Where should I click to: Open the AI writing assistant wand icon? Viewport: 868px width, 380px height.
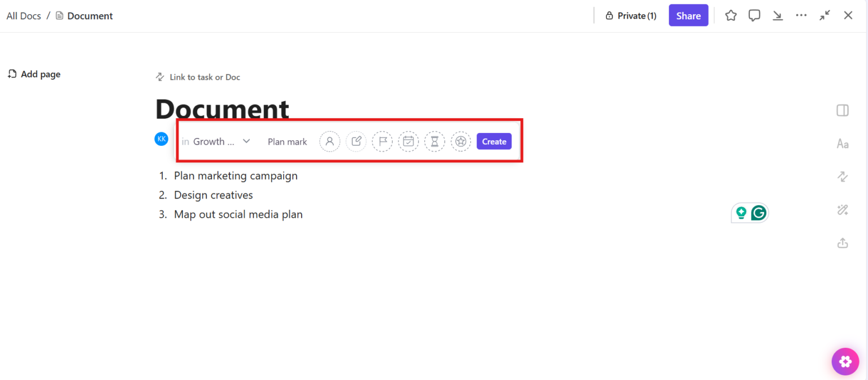click(x=842, y=210)
